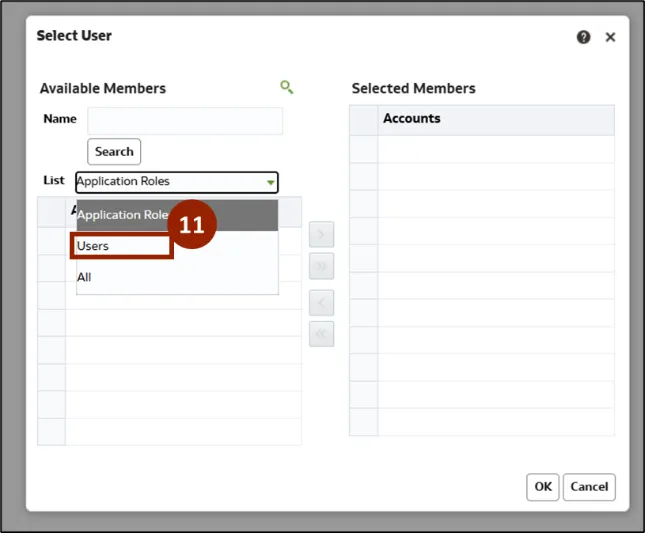Confirm selection with the OK button
This screenshot has width=645, height=533.
pos(543,487)
